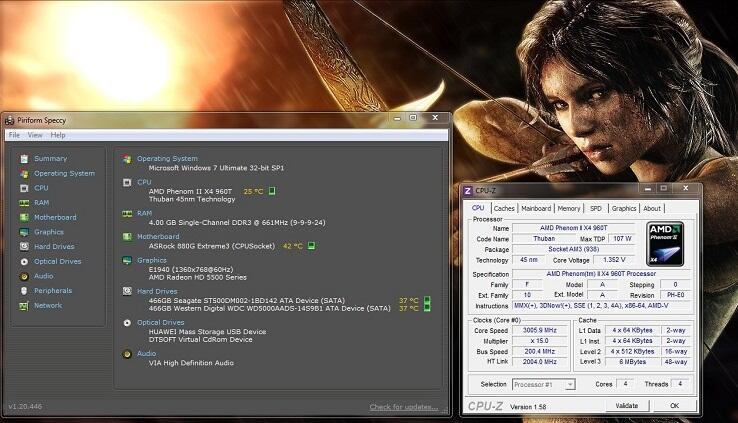Click the Seagate drive temperature indicator icon
Image resolution: width=738 pixels, height=423 pixels.
point(427,300)
